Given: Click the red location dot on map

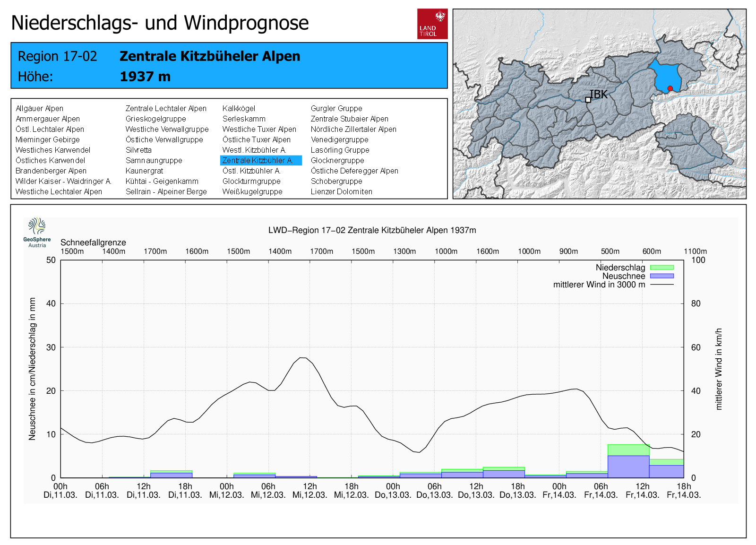Looking at the screenshot, I should 670,88.
